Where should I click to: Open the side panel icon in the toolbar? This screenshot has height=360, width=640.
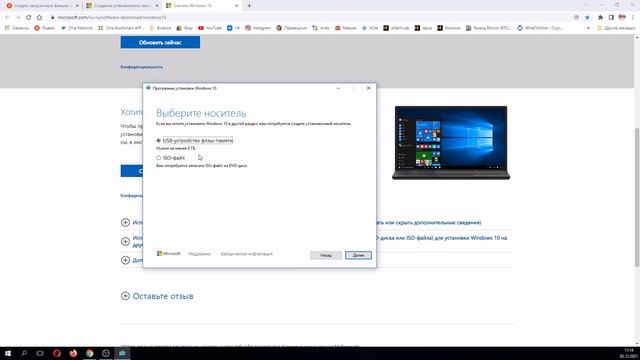[x=611, y=18]
